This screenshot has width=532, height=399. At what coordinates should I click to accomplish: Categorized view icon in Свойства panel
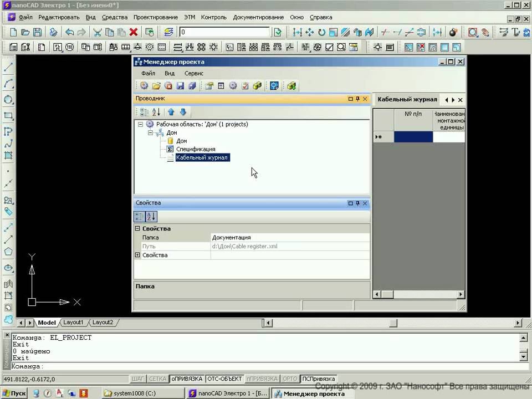pos(140,217)
